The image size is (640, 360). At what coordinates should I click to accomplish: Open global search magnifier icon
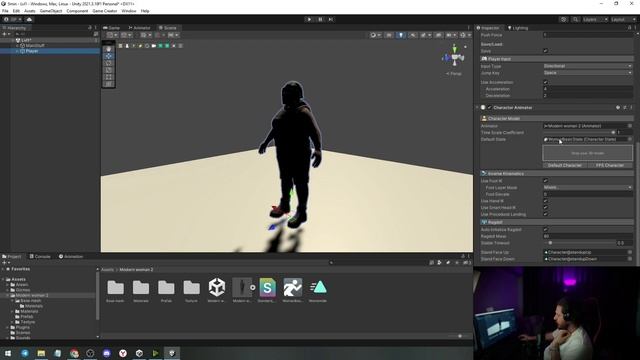tap(575, 19)
